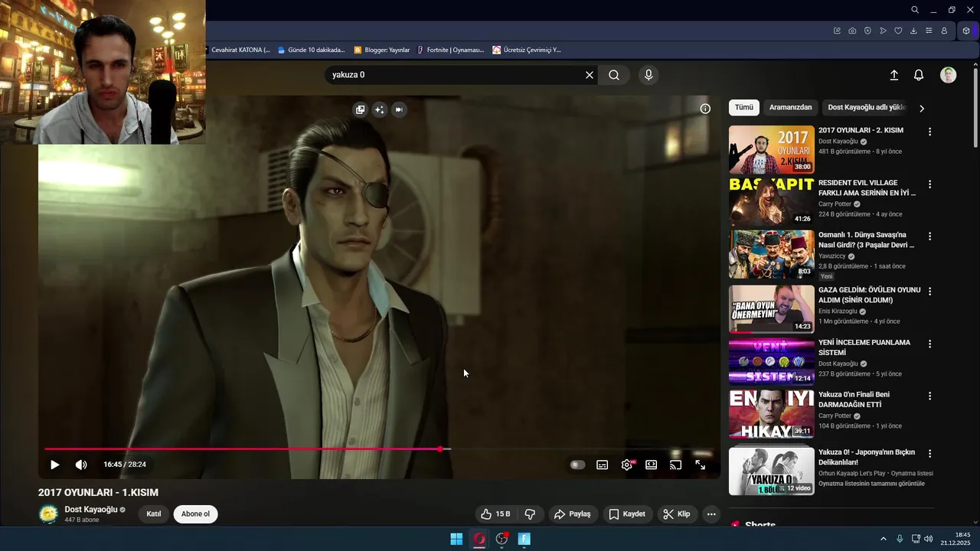
Task: Enter fullscreen mode on the video
Action: click(x=700, y=465)
